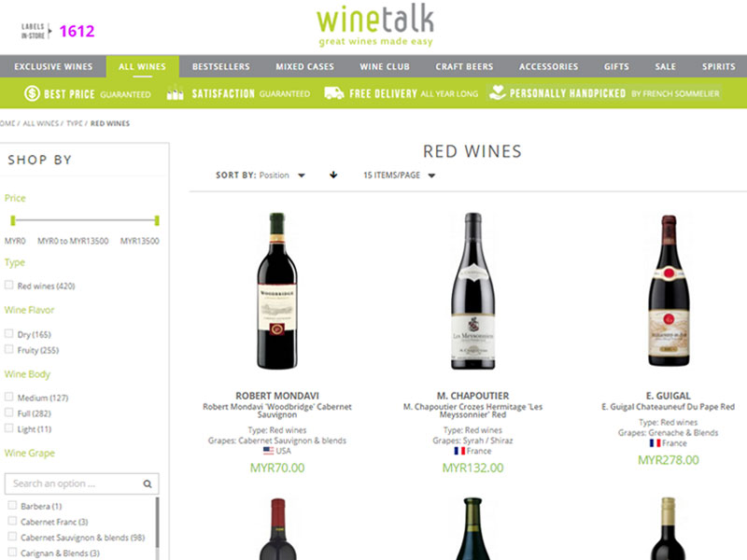The height and width of the screenshot is (560, 747).
Task: Click the Personally Handpicked hand-heart icon
Action: (x=498, y=92)
